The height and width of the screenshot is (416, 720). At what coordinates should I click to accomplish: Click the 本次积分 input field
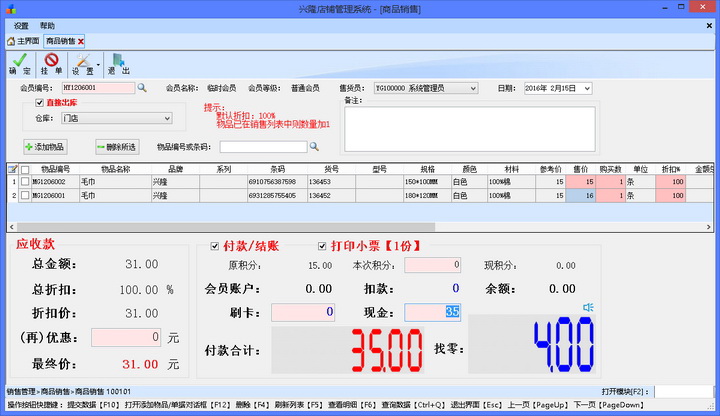click(432, 265)
